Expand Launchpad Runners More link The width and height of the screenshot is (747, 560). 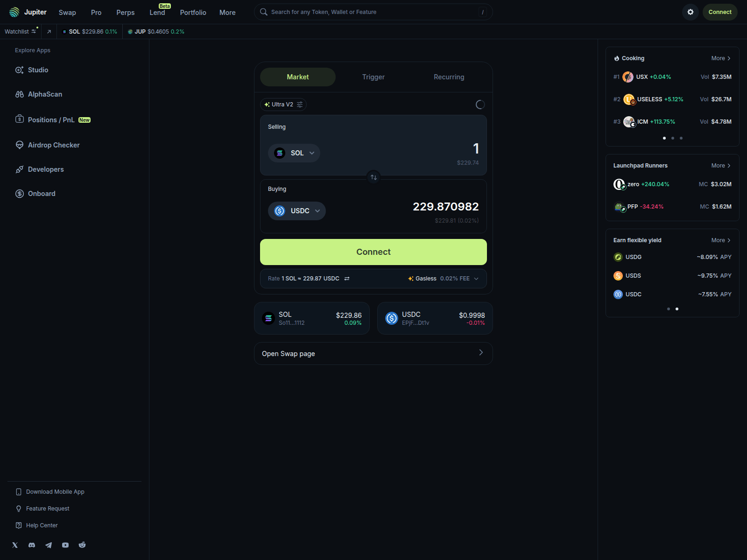[721, 166]
